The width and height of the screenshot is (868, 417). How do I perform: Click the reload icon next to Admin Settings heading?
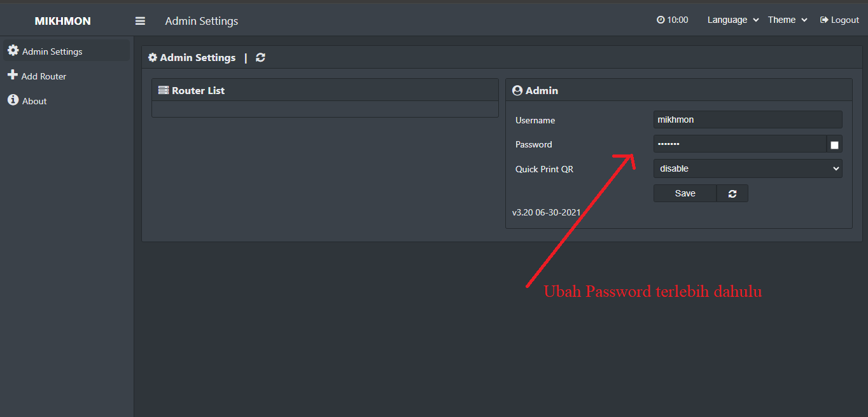pos(260,57)
